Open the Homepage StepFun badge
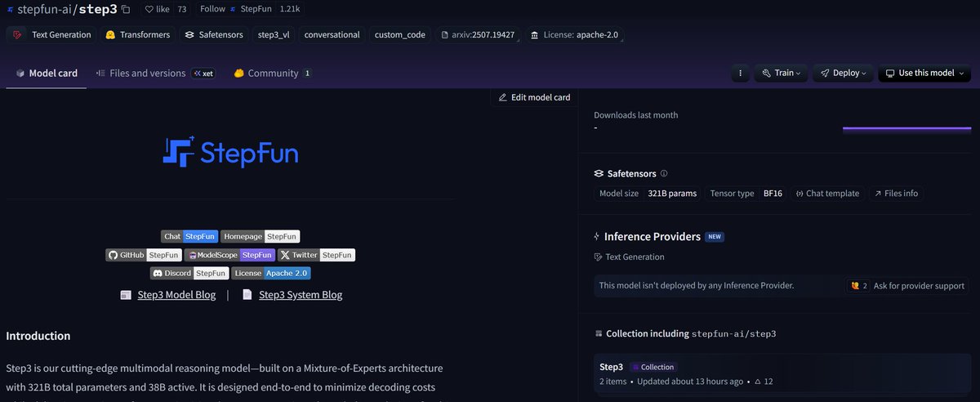 click(261, 236)
